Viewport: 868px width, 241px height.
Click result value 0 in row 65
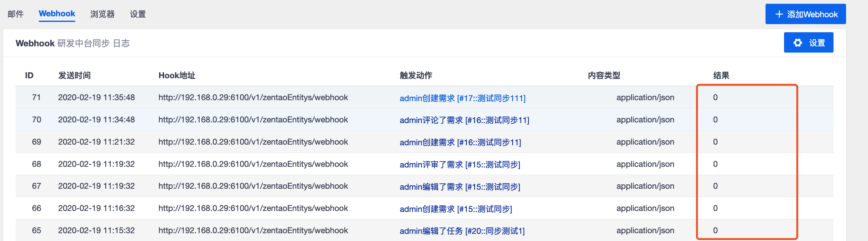(x=715, y=230)
